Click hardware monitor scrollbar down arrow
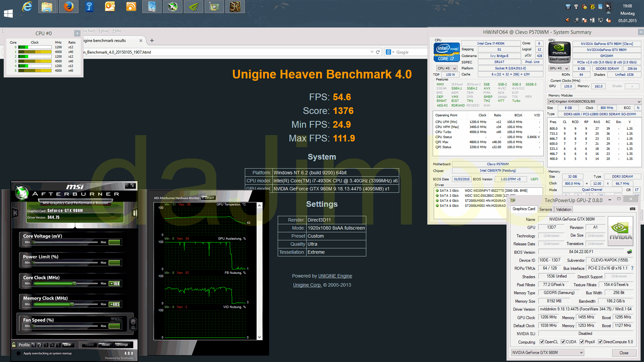This screenshot has width=644, height=362. [259, 337]
